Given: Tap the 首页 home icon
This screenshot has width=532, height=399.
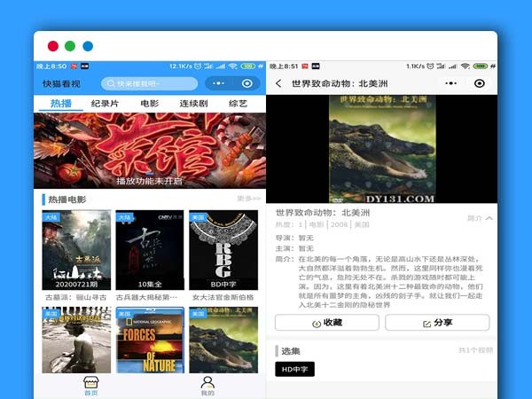Looking at the screenshot, I should tap(90, 385).
